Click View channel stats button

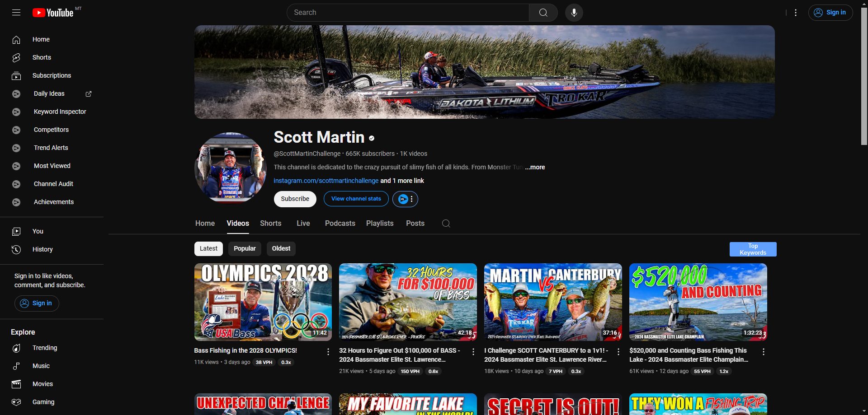tap(356, 199)
